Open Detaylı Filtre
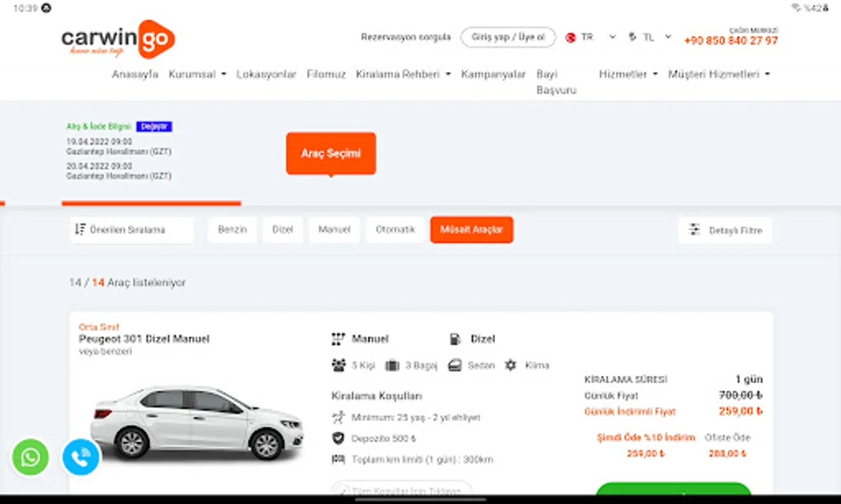Screen dimensions: 841x504 (725, 230)
